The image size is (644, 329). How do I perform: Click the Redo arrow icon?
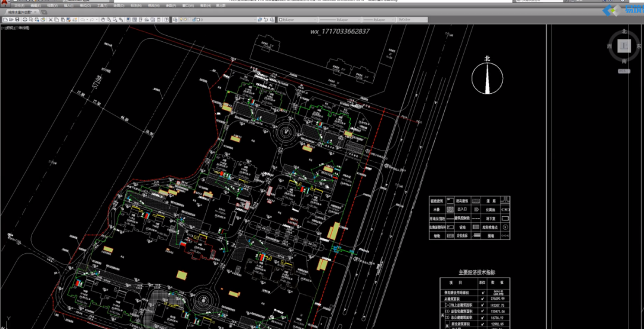[92, 20]
